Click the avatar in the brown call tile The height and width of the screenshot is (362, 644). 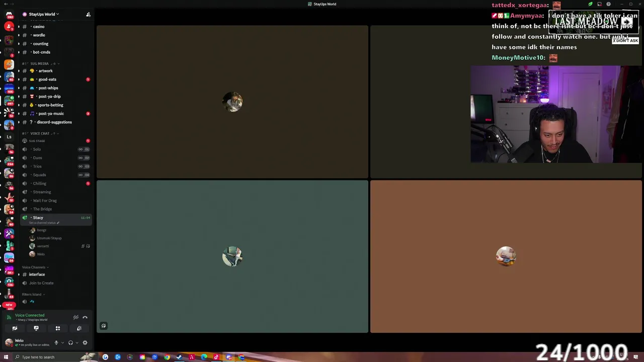[506, 256]
